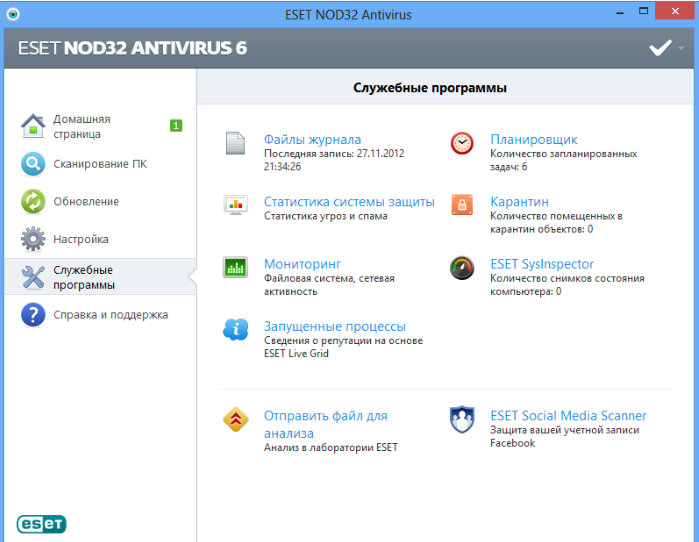
Task: Minimize the ESET NOD32 window
Action: pyautogui.click(x=620, y=12)
